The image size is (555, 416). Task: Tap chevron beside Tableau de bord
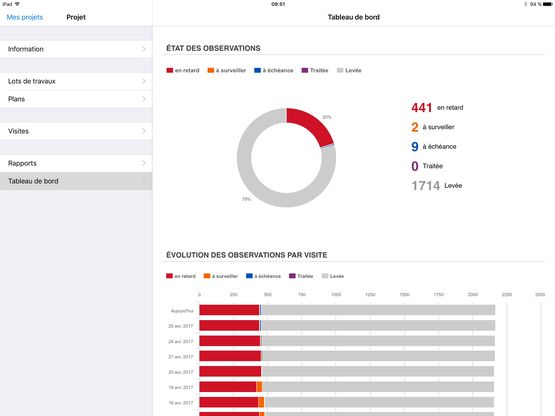coord(144,181)
